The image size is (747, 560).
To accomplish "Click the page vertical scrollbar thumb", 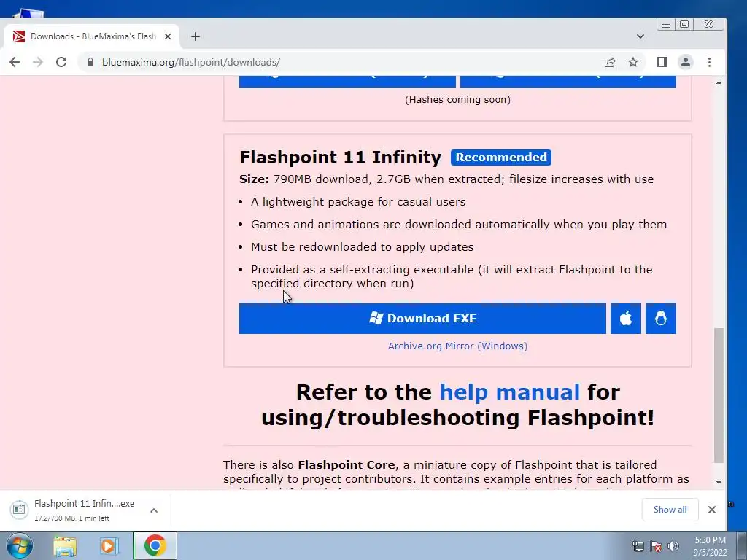I will pos(719,395).
